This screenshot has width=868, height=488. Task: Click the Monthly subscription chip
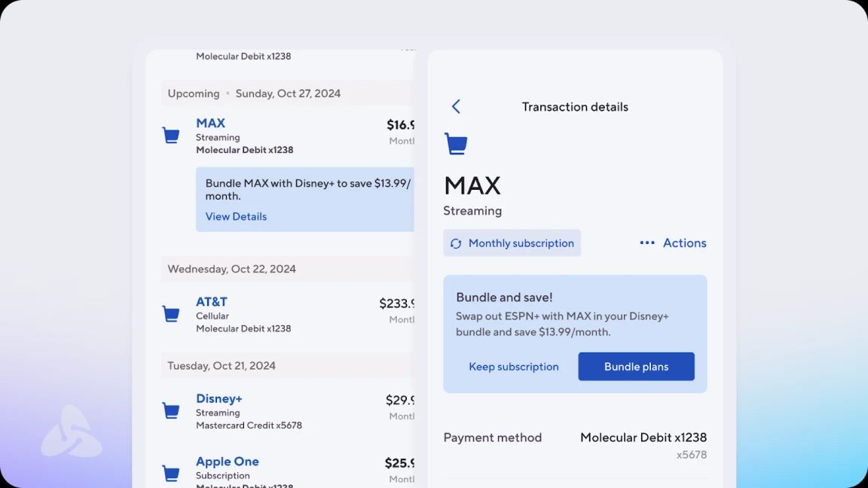pos(512,243)
